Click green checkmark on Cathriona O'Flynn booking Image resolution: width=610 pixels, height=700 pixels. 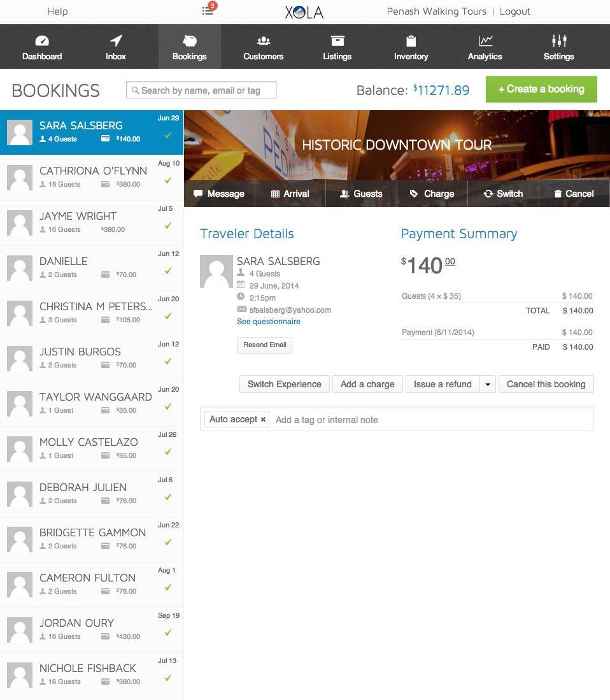point(168,180)
